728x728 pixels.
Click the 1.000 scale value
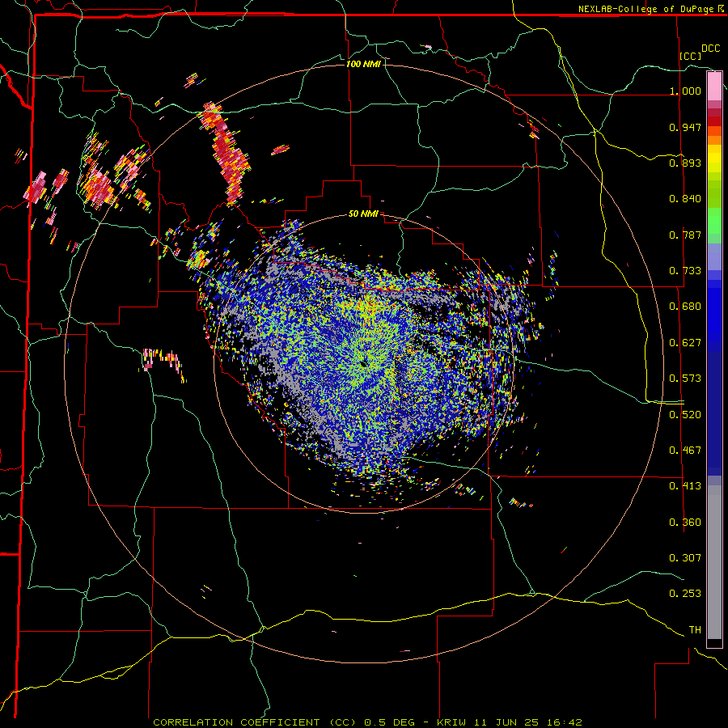pos(685,91)
